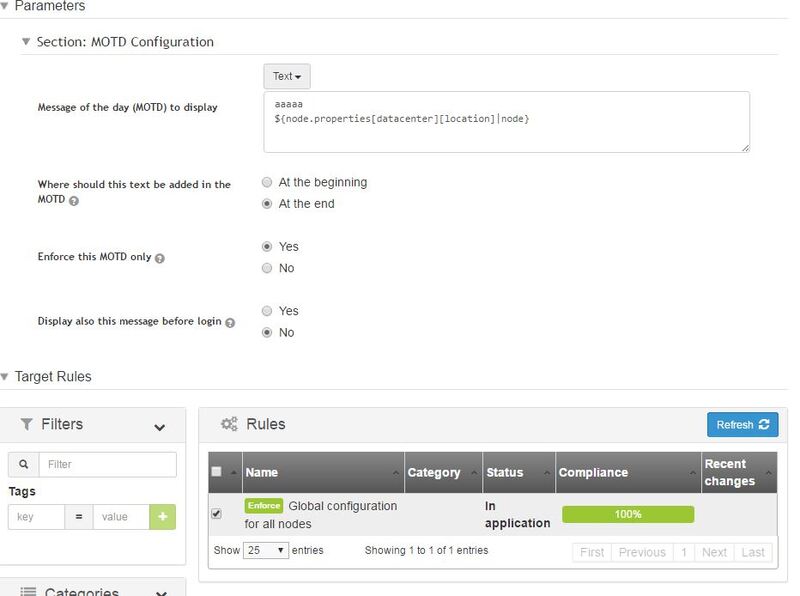Click page number 1 in pagination
Viewport: 800px width, 596px height.
pyautogui.click(x=684, y=552)
